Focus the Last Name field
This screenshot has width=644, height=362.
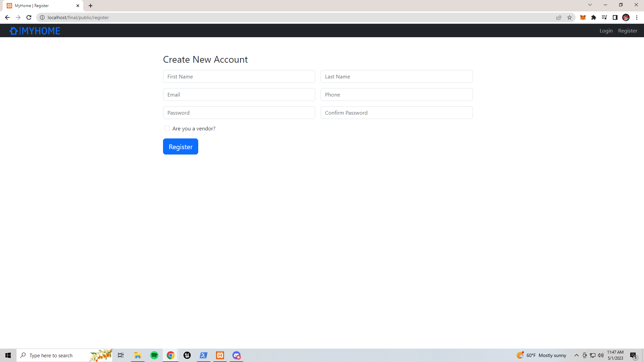397,76
